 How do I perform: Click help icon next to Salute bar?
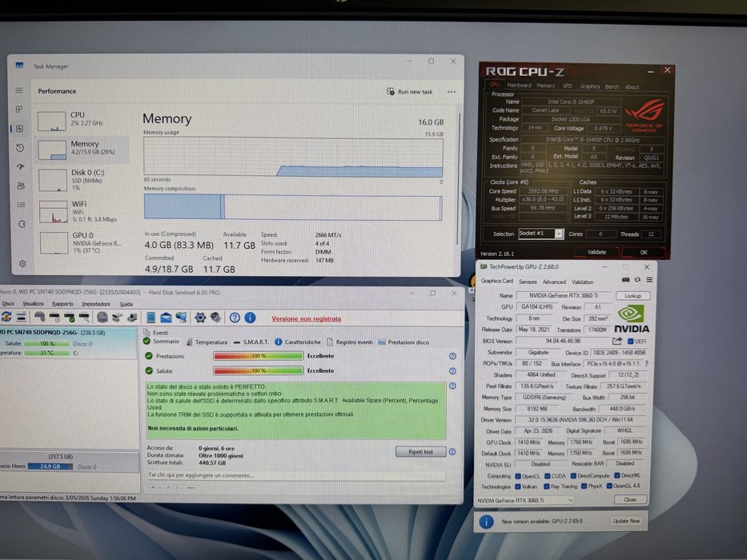point(452,371)
